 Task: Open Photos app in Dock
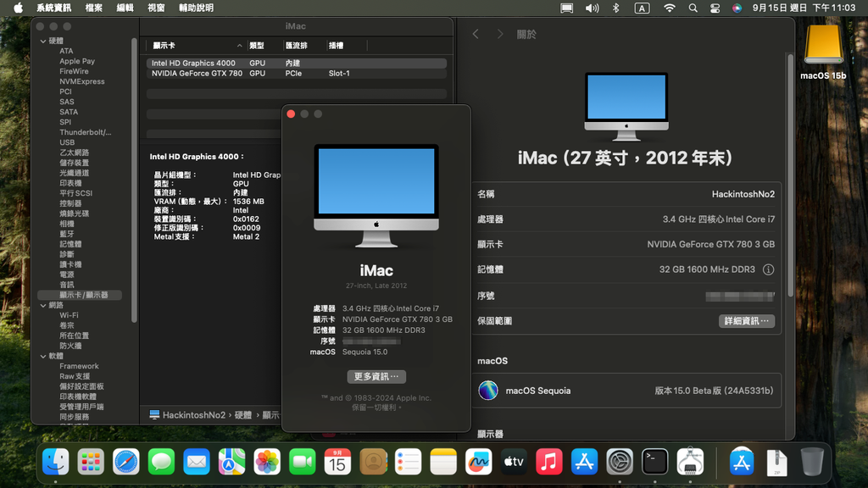[267, 462]
